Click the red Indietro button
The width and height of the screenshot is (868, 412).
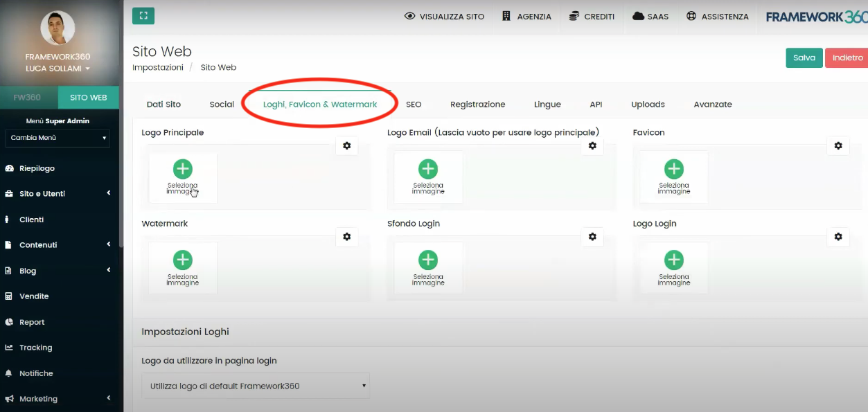pyautogui.click(x=847, y=57)
